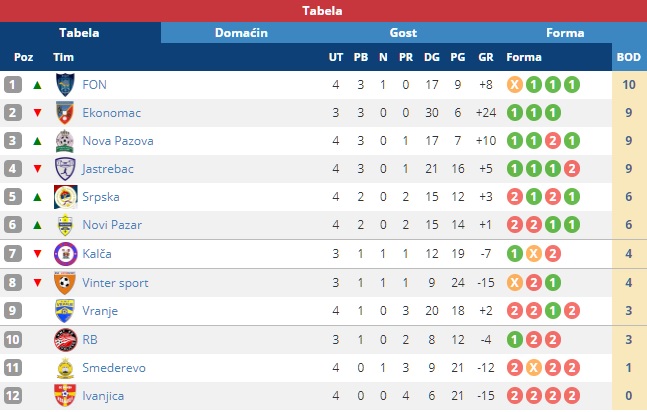647x412 pixels.
Task: Click the BOD column header
Action: [629, 57]
